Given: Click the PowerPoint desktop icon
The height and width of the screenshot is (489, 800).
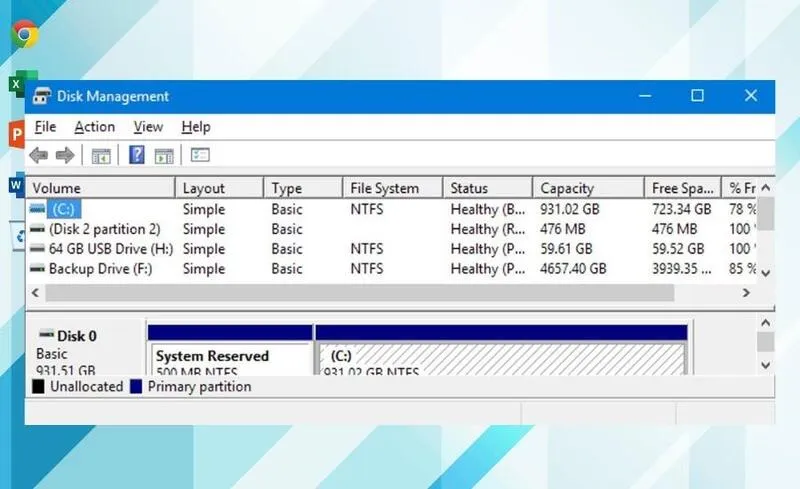Looking at the screenshot, I should pyautogui.click(x=17, y=135).
